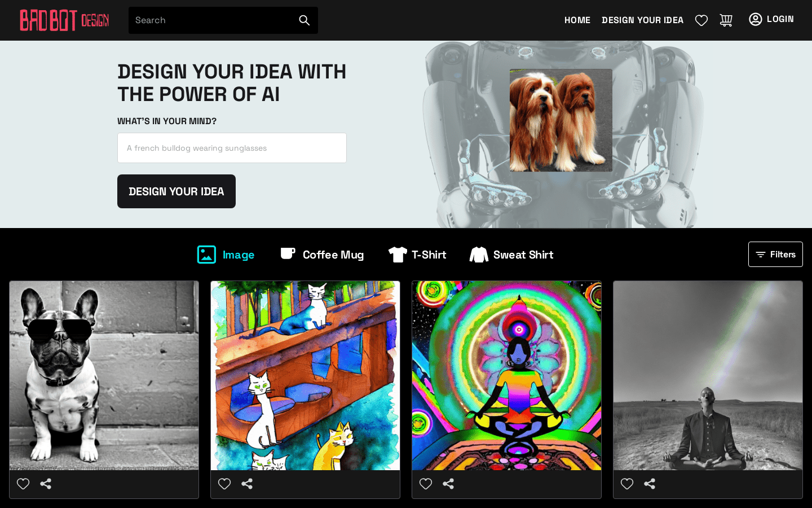Share the watercolor cats image
812x508 pixels.
coord(247,484)
